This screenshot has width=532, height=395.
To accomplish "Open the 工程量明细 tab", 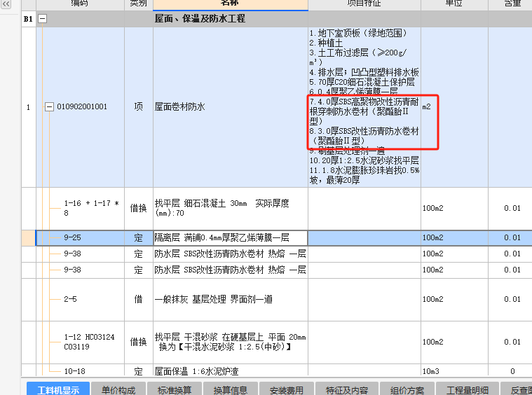I will pos(468,389).
